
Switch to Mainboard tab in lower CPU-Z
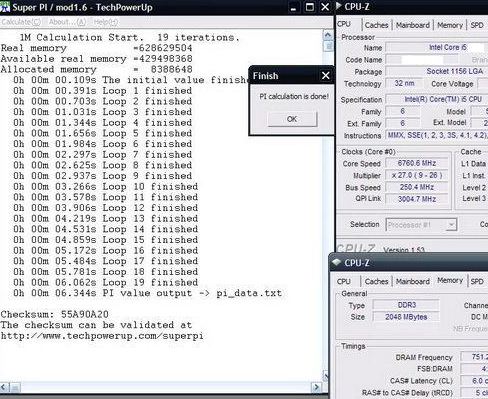pos(413,281)
